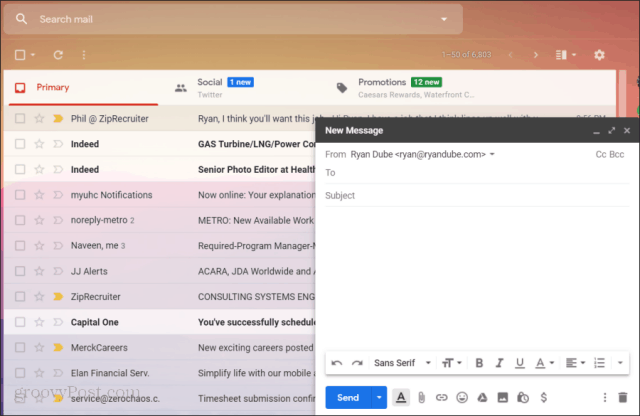Open the JJ Alerts email

pyautogui.click(x=160, y=271)
